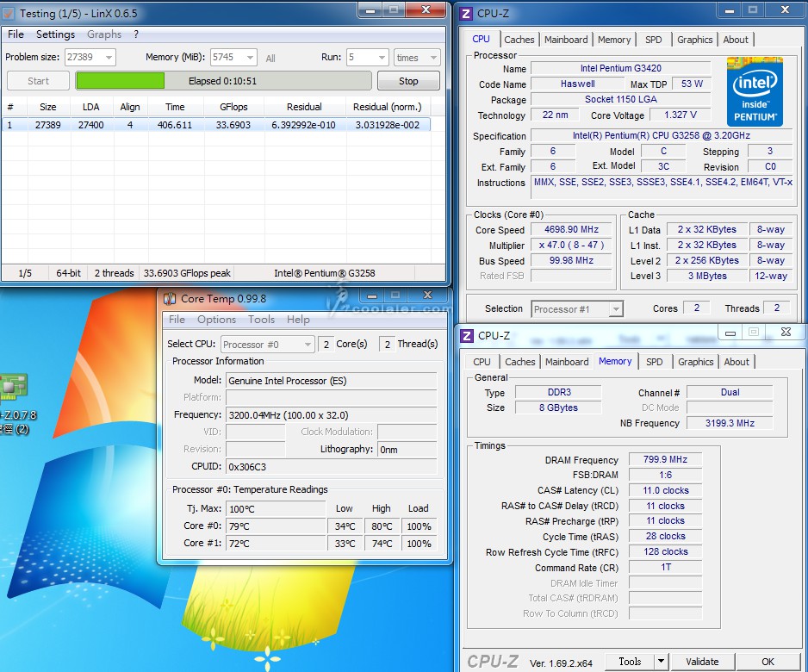Switch to Caches tab in lower CPU-Z window
The height and width of the screenshot is (672, 808).
coord(520,362)
